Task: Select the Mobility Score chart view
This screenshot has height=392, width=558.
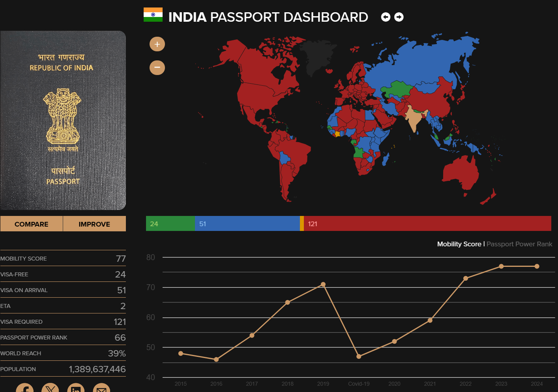Action: click(x=459, y=244)
